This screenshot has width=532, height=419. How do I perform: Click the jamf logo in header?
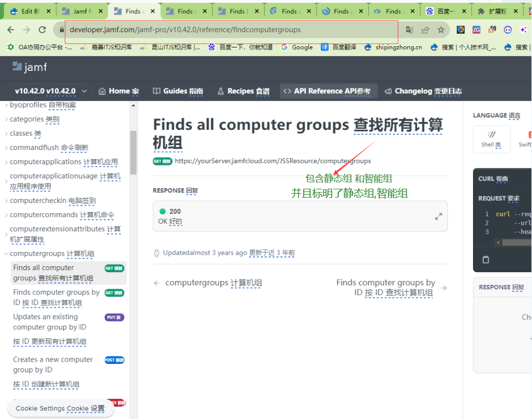[29, 67]
